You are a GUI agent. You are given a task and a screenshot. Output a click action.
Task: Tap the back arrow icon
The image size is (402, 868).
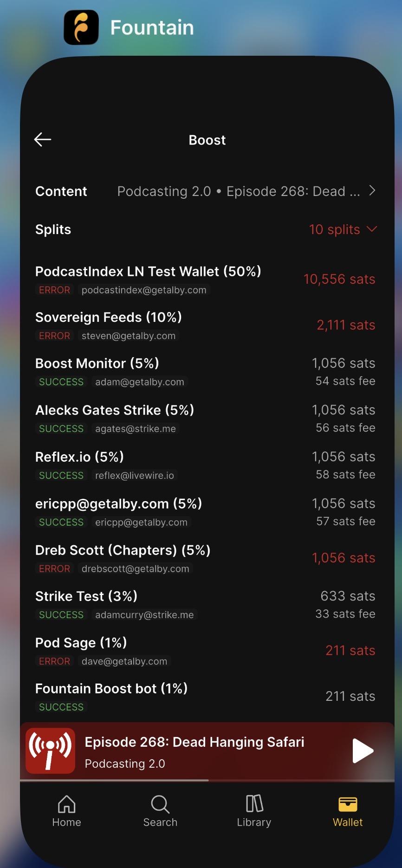43,139
